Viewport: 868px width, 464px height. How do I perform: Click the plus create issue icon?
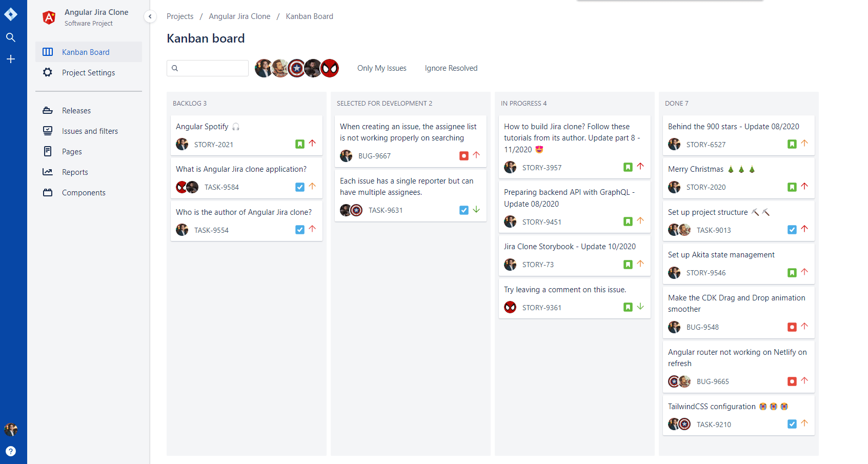[10, 59]
